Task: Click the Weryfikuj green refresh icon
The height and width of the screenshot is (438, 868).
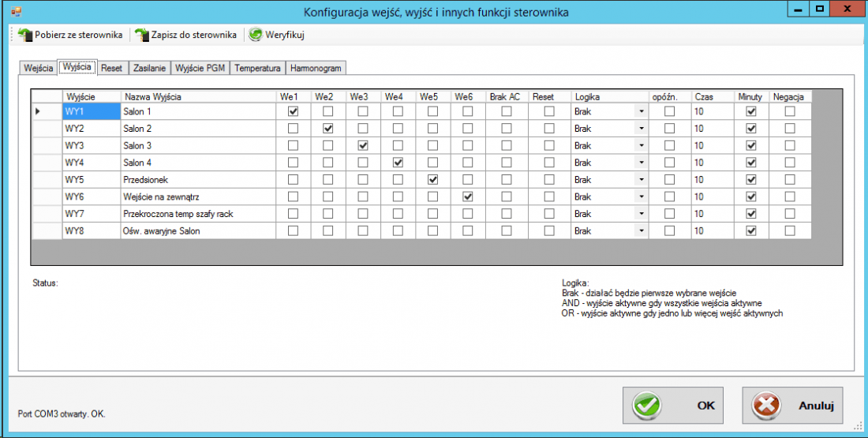Action: tap(256, 35)
